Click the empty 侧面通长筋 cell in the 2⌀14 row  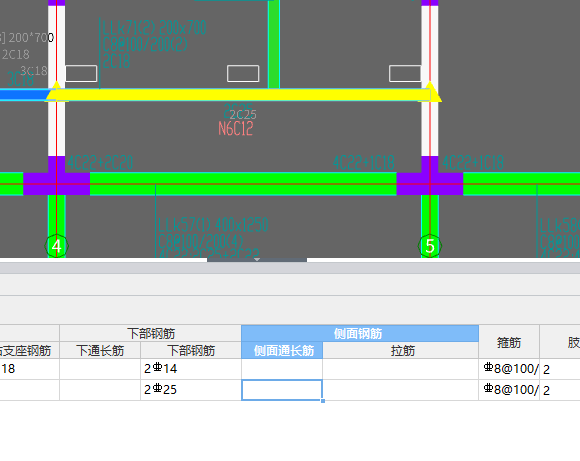pos(282,369)
